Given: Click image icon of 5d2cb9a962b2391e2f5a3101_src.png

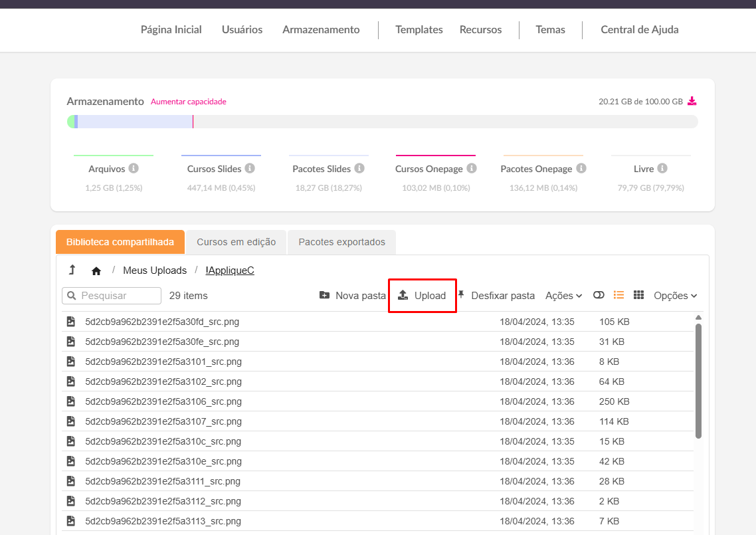Looking at the screenshot, I should (71, 362).
